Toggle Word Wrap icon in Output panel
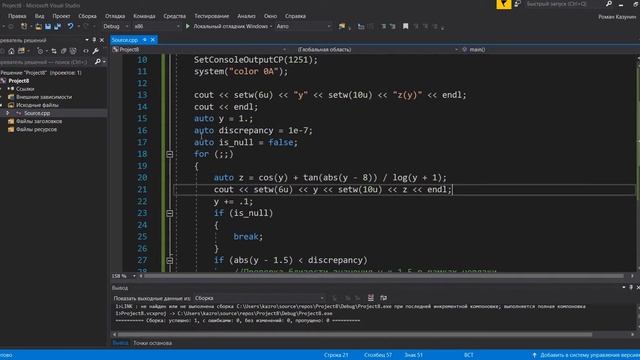Viewport: 640px width, 360px height. [383, 298]
